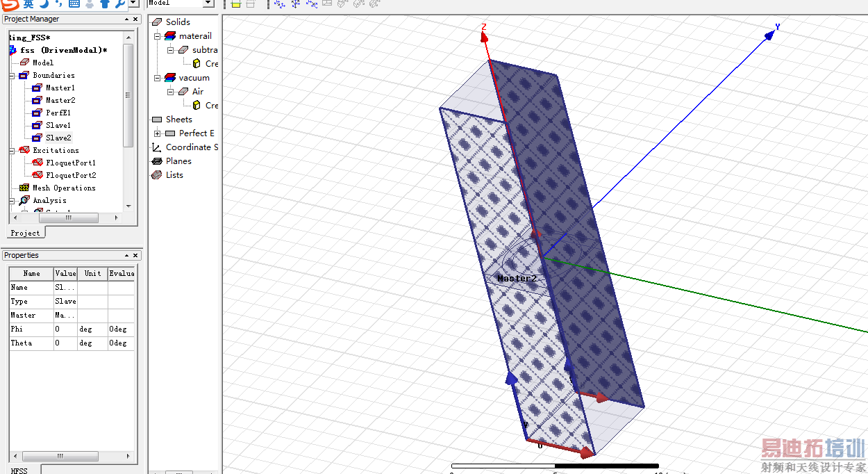Click the Value column header in Properties

65,273
